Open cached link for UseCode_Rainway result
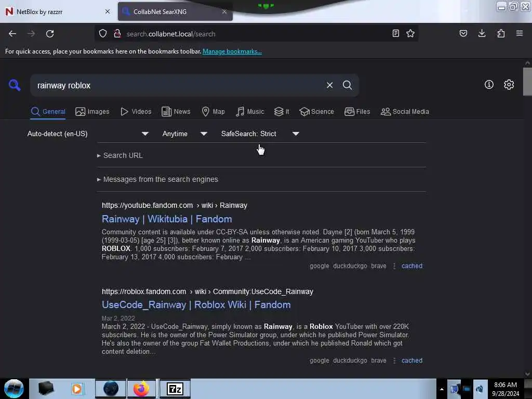532x399 pixels. point(412,361)
